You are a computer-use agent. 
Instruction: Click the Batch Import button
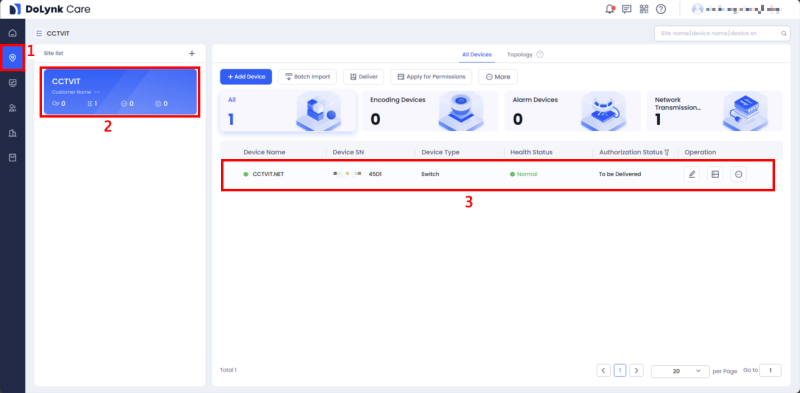[308, 77]
